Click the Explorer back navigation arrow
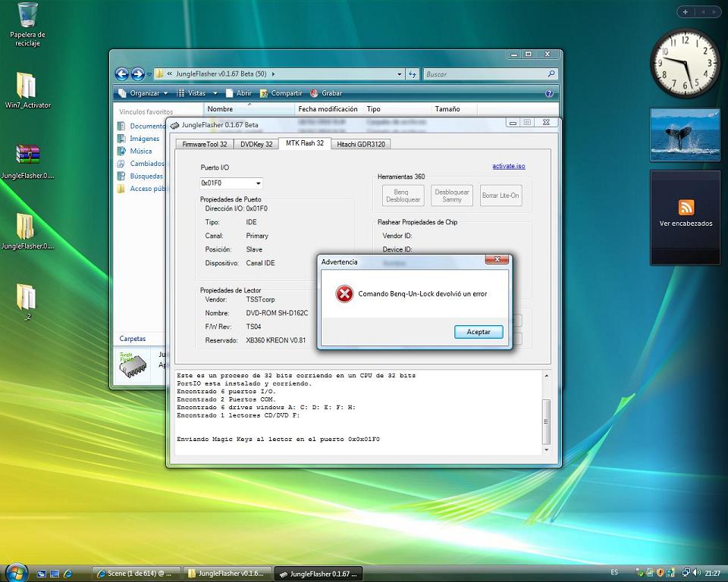The height and width of the screenshot is (582, 728). tap(121, 74)
